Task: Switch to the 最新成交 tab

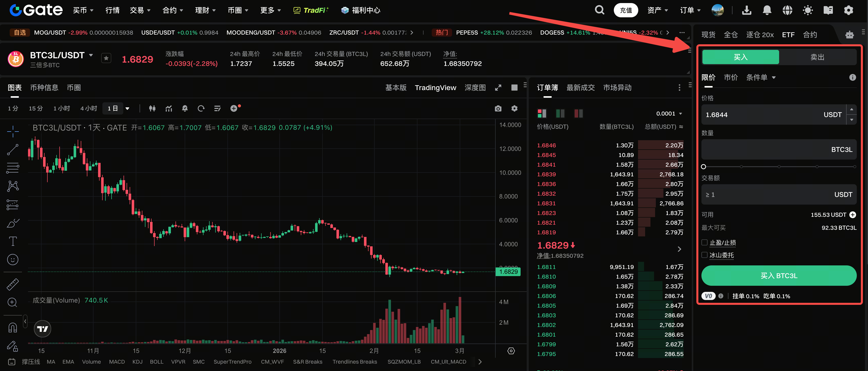Action: click(580, 88)
